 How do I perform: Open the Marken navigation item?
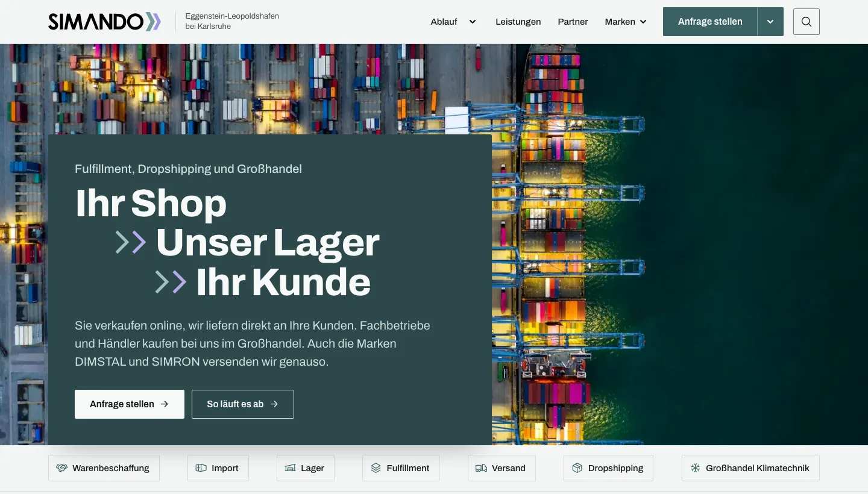[x=620, y=22]
